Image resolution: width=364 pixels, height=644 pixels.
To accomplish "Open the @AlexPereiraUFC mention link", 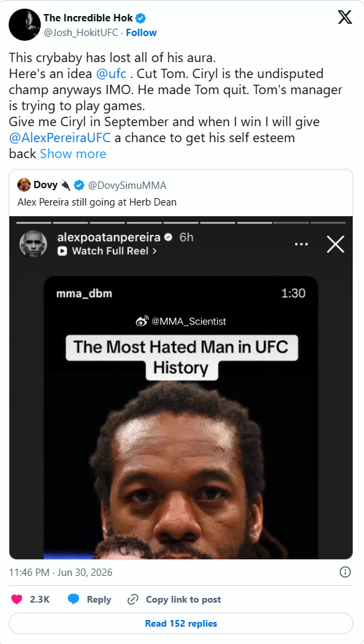I will pos(59,137).
